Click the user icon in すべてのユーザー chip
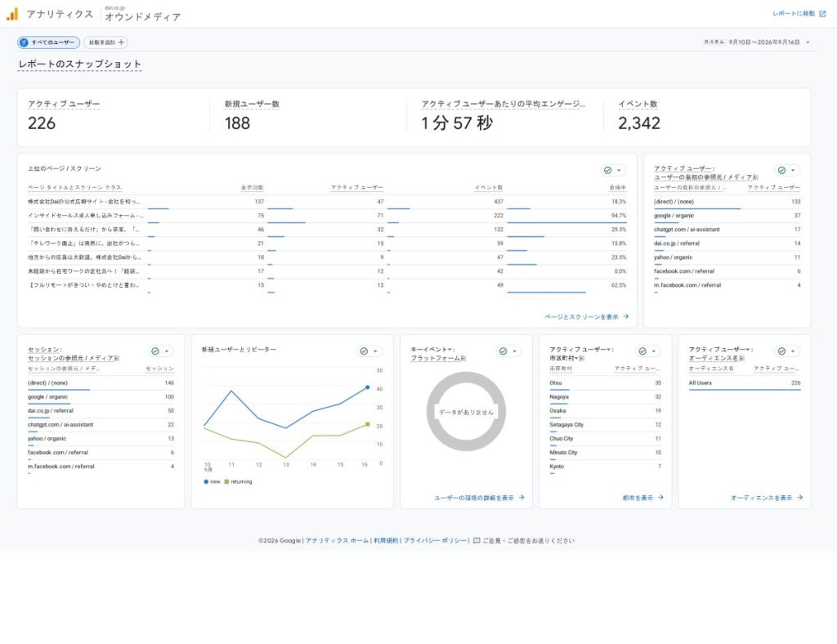Image resolution: width=837 pixels, height=644 pixels. [24, 42]
